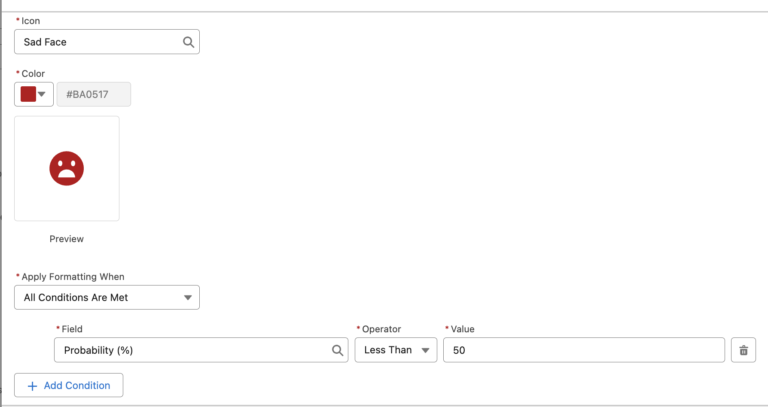Viewport: 768px width, 407px height.
Task: Click the plus icon on Add Condition
Action: tap(32, 385)
